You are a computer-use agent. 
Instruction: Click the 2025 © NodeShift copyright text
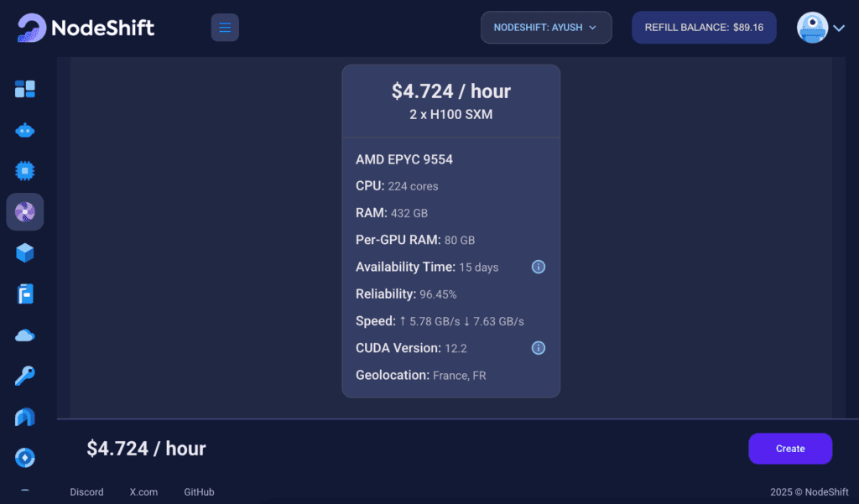(810, 492)
